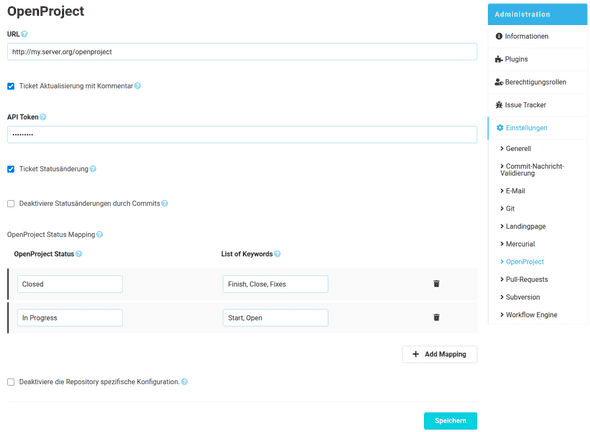Open the Issue Tracker menu entry
Image resolution: width=590 pixels, height=432 pixels.
click(x=537, y=105)
